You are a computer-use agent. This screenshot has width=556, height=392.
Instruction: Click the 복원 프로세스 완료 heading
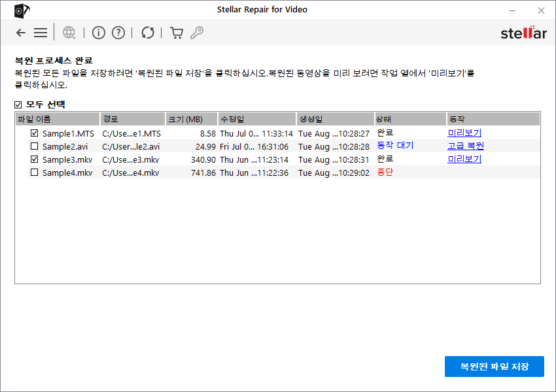(x=54, y=61)
